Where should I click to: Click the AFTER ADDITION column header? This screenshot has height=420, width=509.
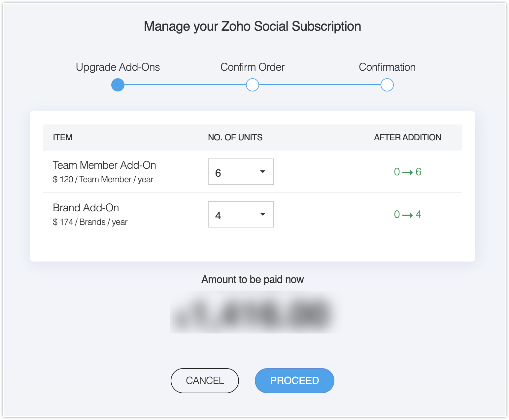(408, 137)
